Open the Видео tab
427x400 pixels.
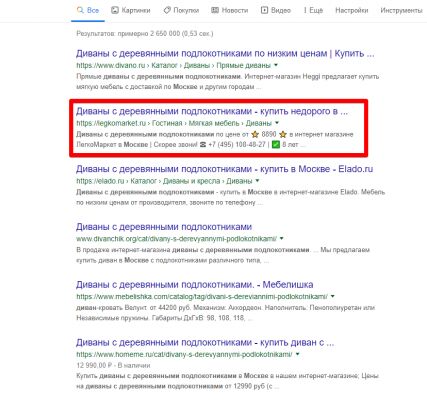pyautogui.click(x=276, y=10)
